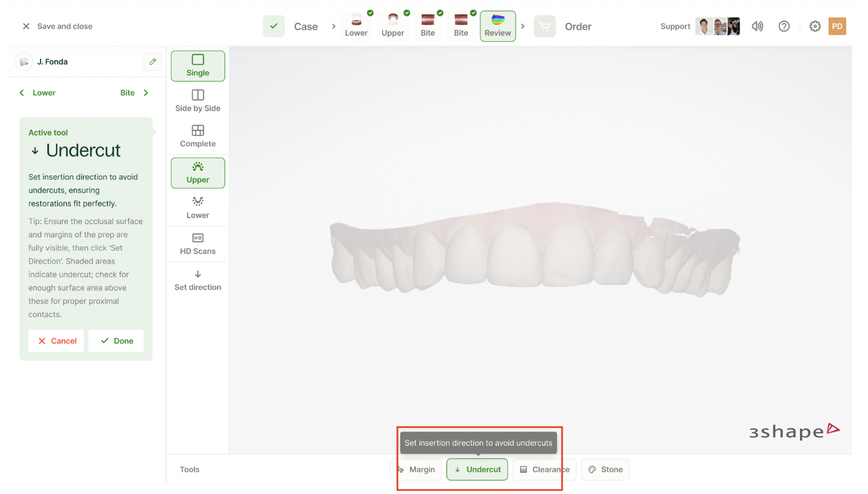Select the HD Scans view
Viewport: 868px width, 494px height.
point(198,244)
